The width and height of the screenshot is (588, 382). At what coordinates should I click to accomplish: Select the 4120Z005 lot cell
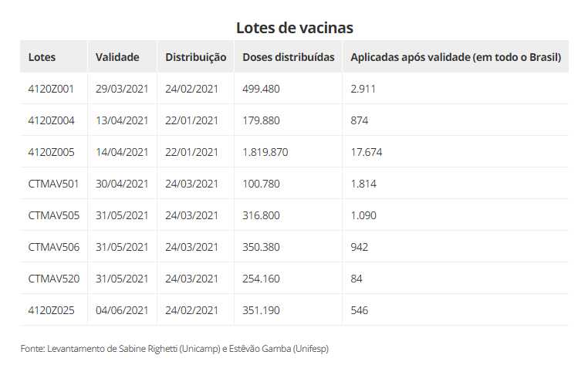pos(52,152)
